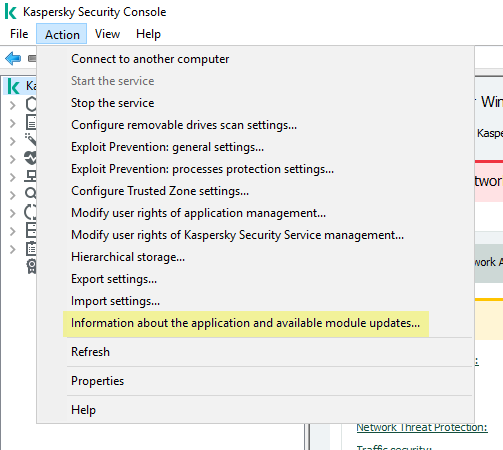Expand the circular arrows icon tree node
This screenshot has width=503, height=450.
(13, 213)
